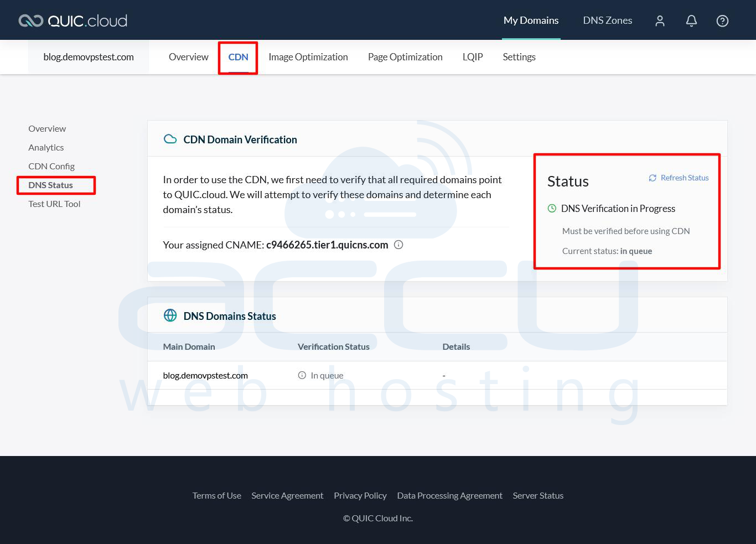Select blog.demovpstest.com domain label in the tab bar
The image size is (756, 544).
[x=89, y=57]
